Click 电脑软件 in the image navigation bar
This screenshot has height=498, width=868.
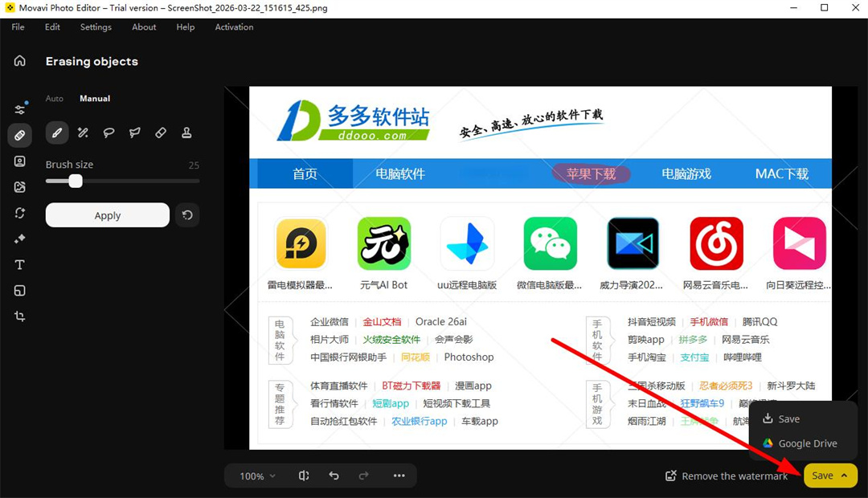pyautogui.click(x=400, y=173)
